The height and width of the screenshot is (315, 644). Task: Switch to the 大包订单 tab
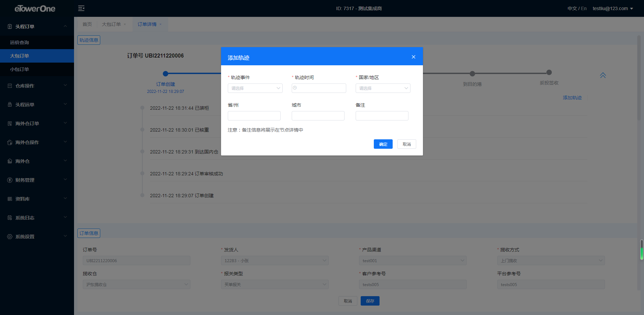(x=111, y=24)
